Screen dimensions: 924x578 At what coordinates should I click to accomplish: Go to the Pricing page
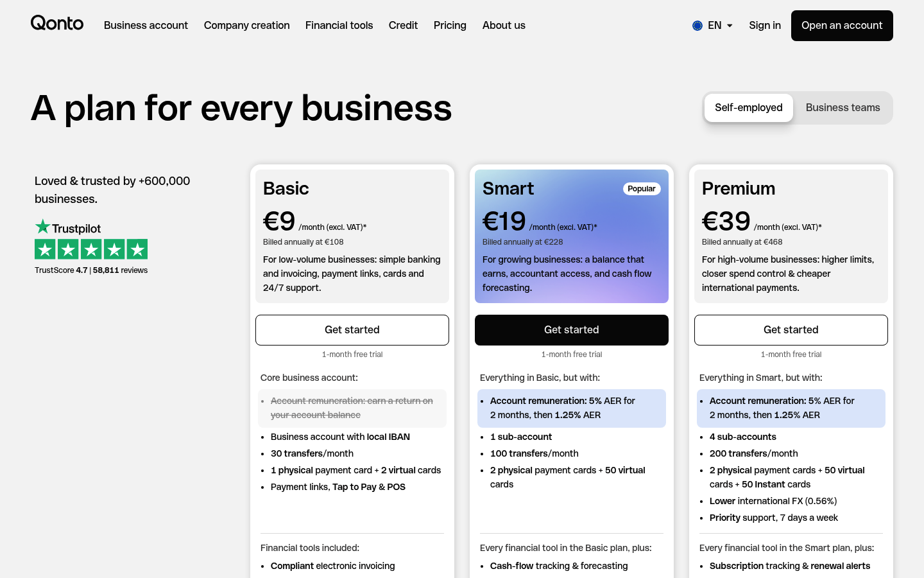pos(450,26)
